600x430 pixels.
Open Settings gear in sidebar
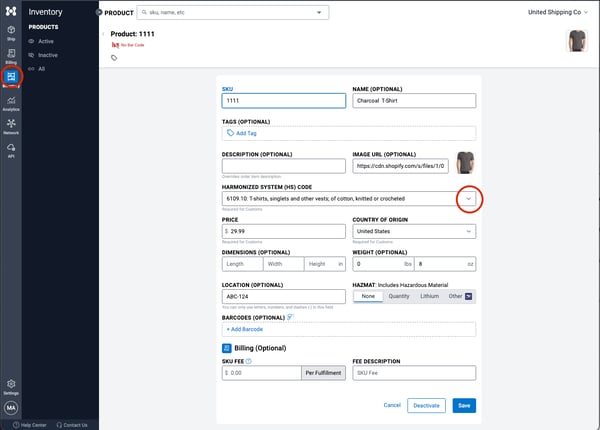tap(11, 384)
